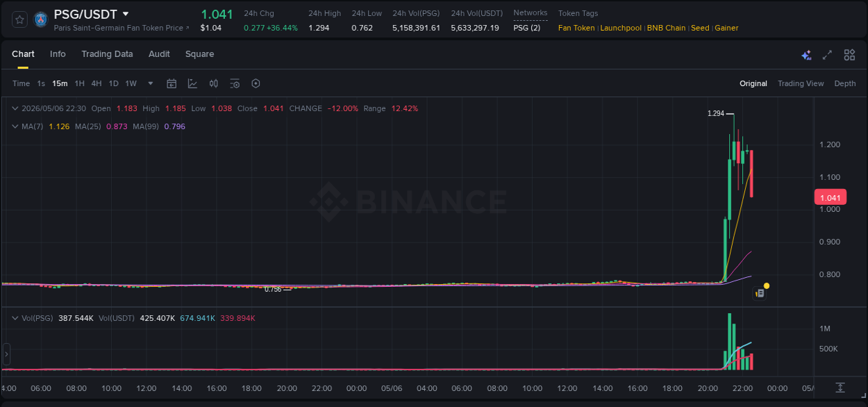Image resolution: width=868 pixels, height=407 pixels.
Task: Change candlestick chart style icon
Action: (x=214, y=83)
